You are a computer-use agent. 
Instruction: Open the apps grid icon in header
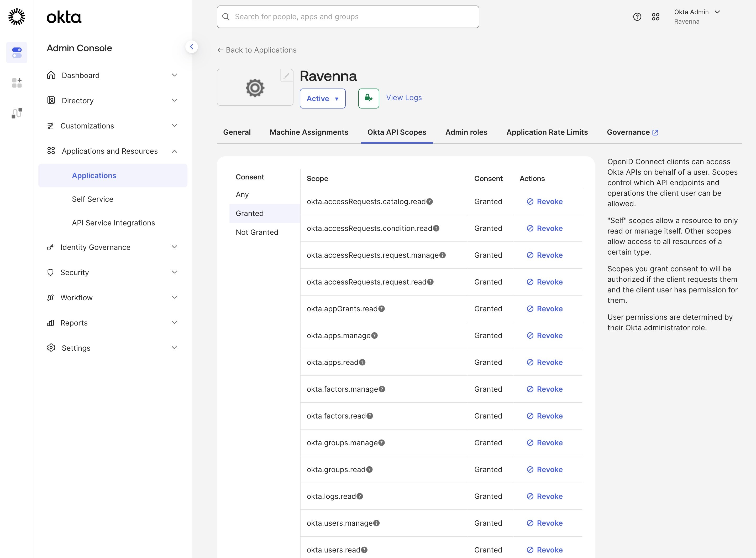pyautogui.click(x=655, y=17)
